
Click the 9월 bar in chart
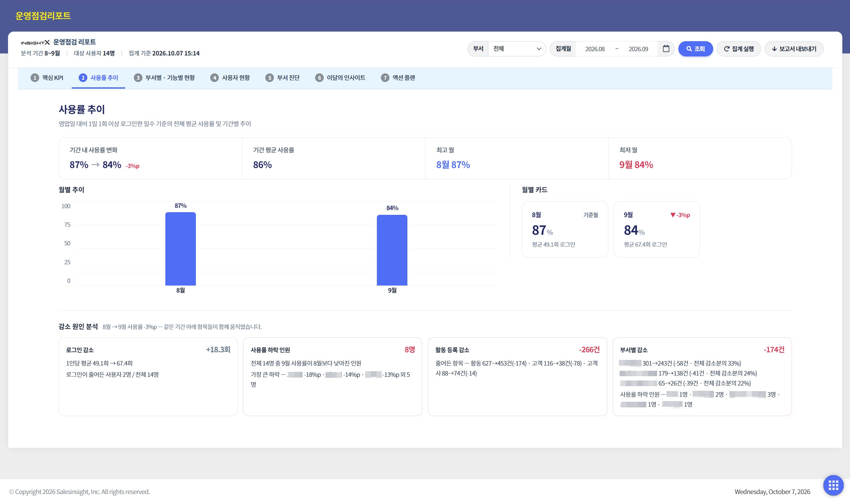(392, 250)
